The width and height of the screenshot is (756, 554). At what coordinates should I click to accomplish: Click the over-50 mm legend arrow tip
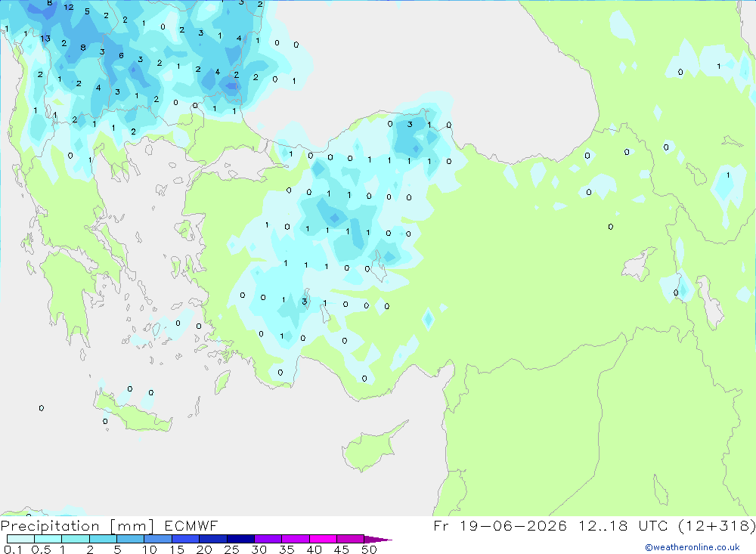coord(378,539)
